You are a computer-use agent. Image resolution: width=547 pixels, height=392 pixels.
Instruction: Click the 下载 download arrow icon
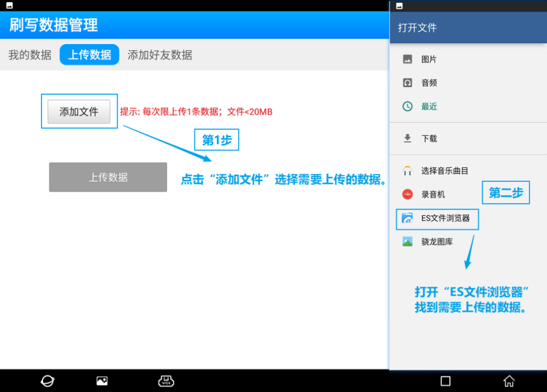pyautogui.click(x=407, y=138)
